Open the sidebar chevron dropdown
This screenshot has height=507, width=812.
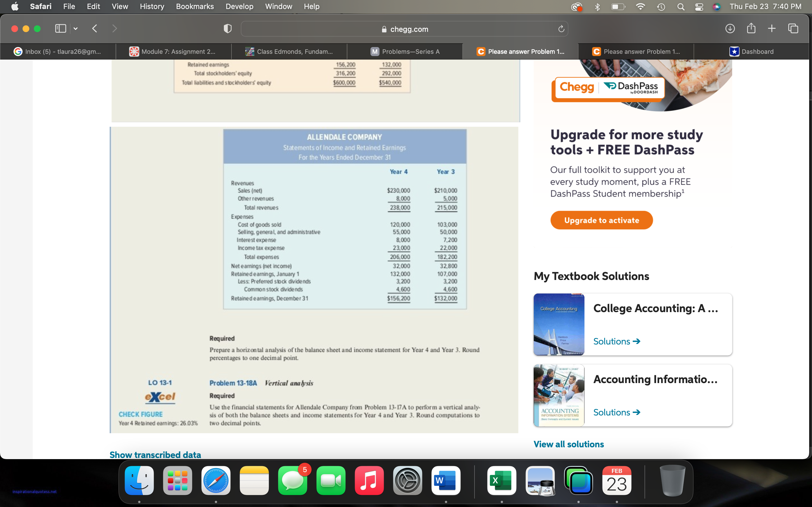tap(76, 28)
